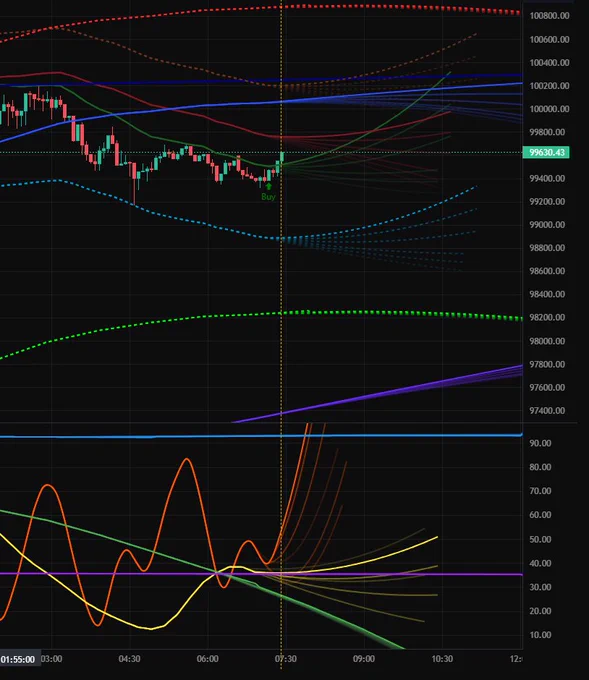The height and width of the screenshot is (680, 589).
Task: Click the green Buy arrow signal marker
Action: click(x=268, y=186)
